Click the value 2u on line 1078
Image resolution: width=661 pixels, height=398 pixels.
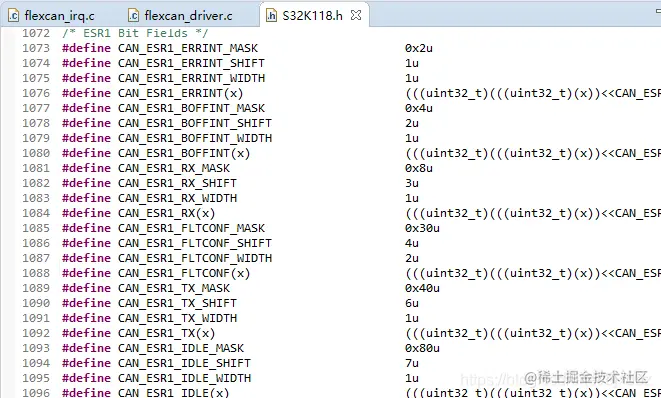coord(411,123)
